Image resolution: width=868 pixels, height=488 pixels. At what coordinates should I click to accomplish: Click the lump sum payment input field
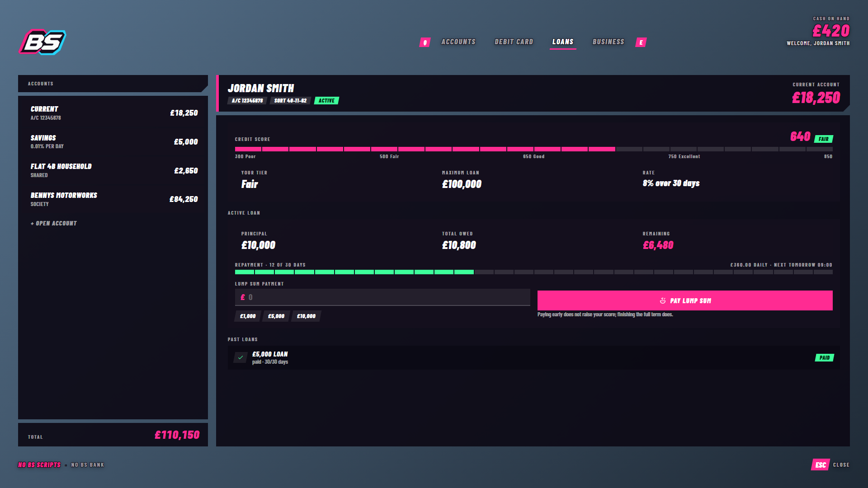point(382,297)
